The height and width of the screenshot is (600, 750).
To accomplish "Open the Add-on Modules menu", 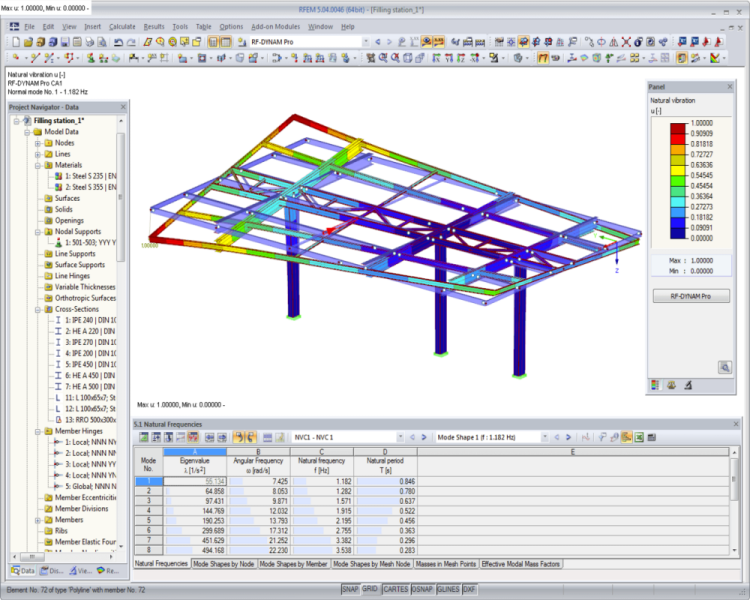I will [277, 26].
